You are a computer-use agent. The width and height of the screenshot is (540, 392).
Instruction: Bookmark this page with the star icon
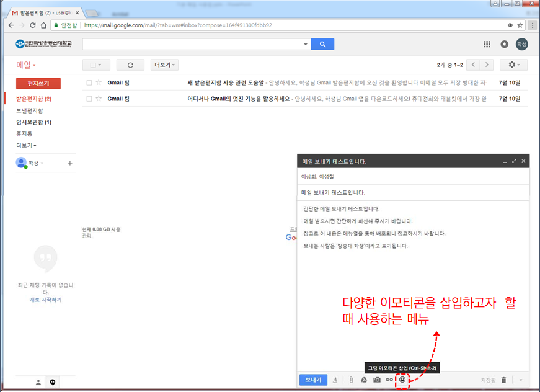click(x=520, y=25)
